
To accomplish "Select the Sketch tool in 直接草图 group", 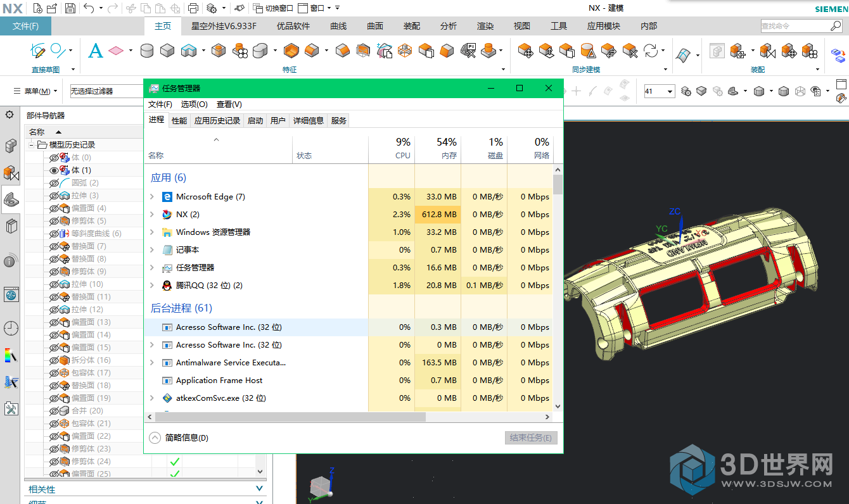I will pyautogui.click(x=37, y=51).
